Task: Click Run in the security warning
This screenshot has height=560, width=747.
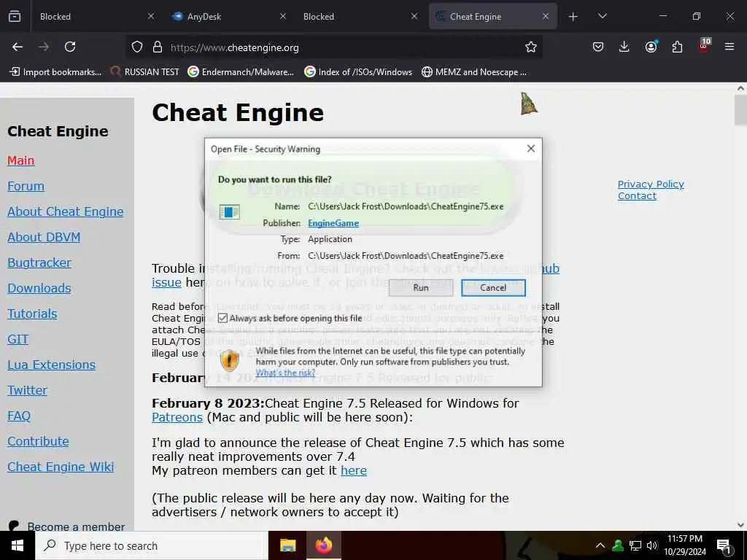Action: coord(421,287)
